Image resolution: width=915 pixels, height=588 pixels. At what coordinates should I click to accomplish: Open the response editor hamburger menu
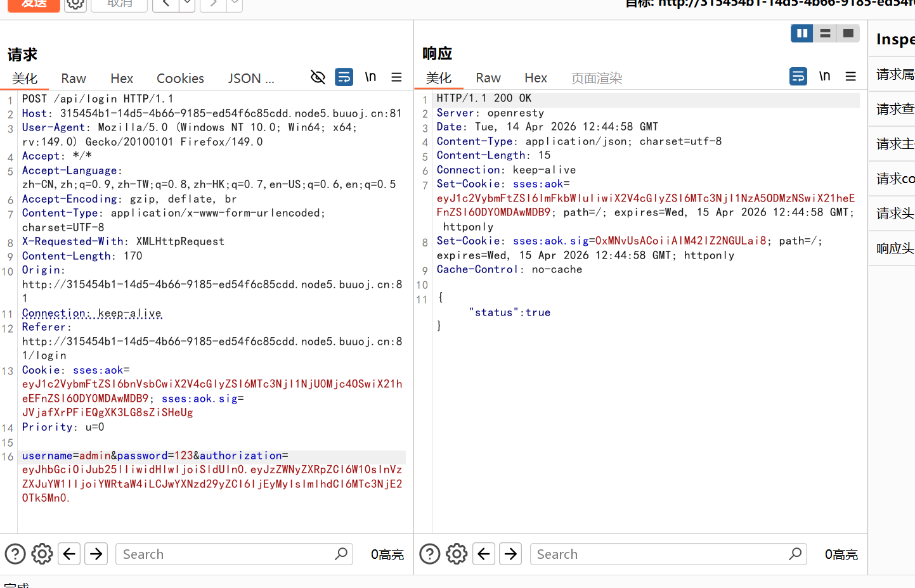coord(850,77)
